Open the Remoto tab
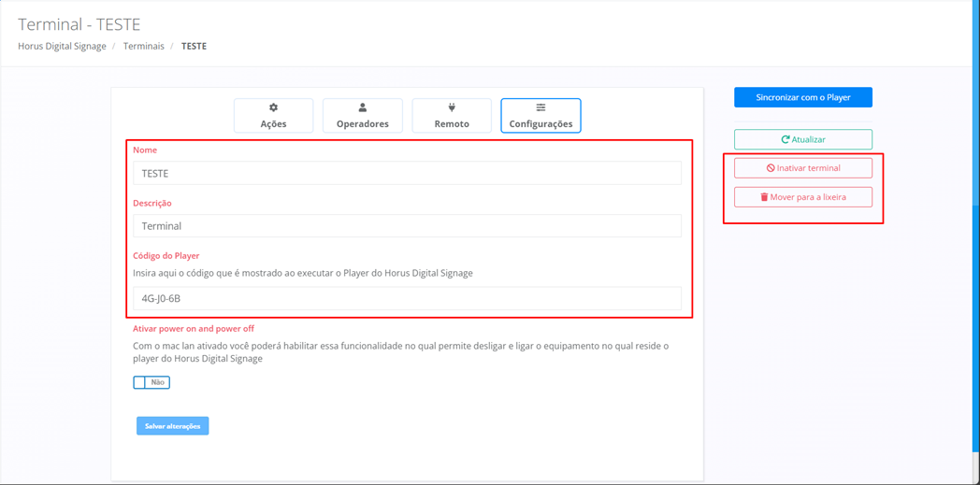 pos(452,116)
